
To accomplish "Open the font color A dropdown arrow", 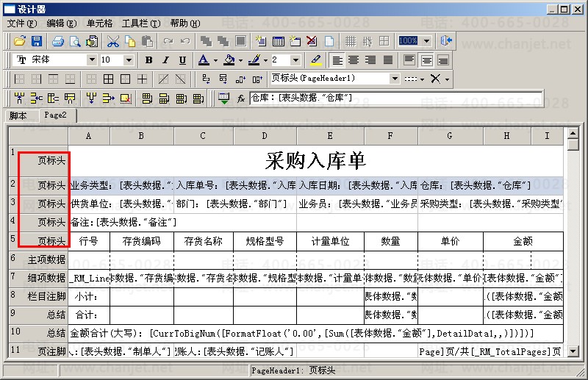I will (x=215, y=60).
